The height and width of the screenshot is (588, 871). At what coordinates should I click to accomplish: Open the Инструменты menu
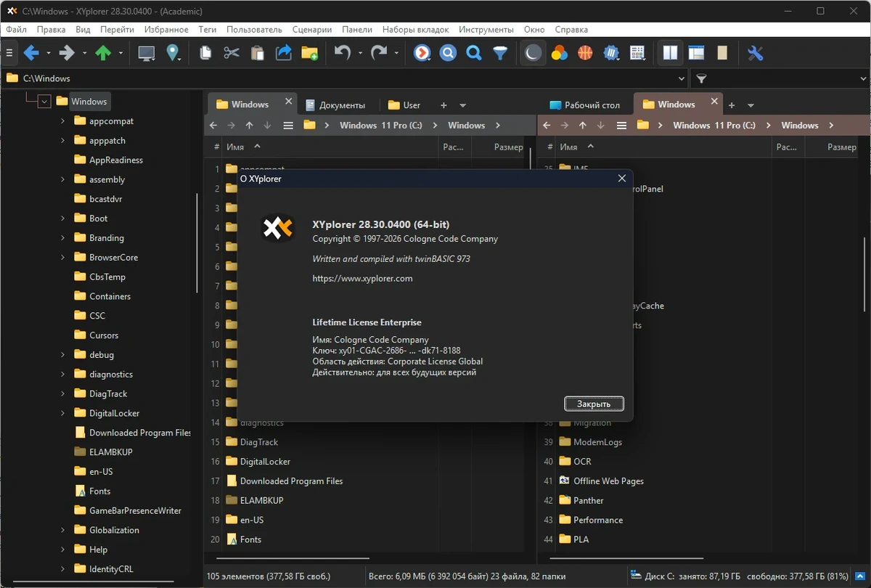tap(486, 30)
